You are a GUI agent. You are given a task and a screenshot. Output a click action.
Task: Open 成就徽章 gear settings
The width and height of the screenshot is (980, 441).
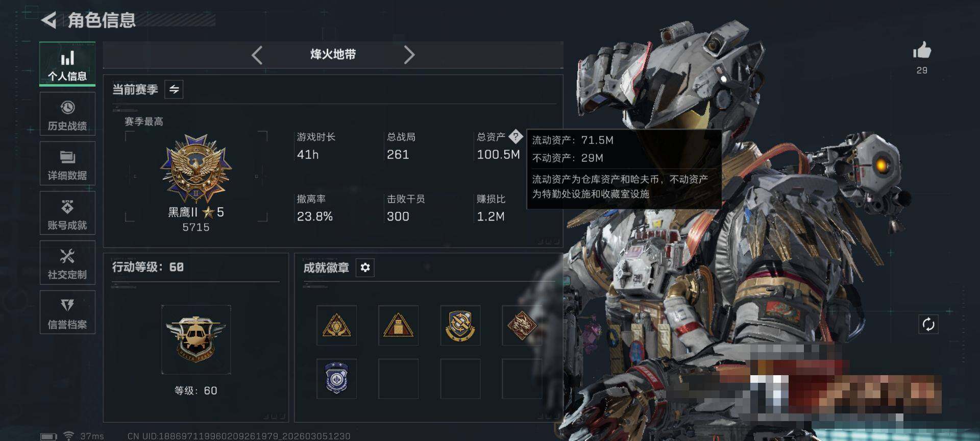point(365,267)
